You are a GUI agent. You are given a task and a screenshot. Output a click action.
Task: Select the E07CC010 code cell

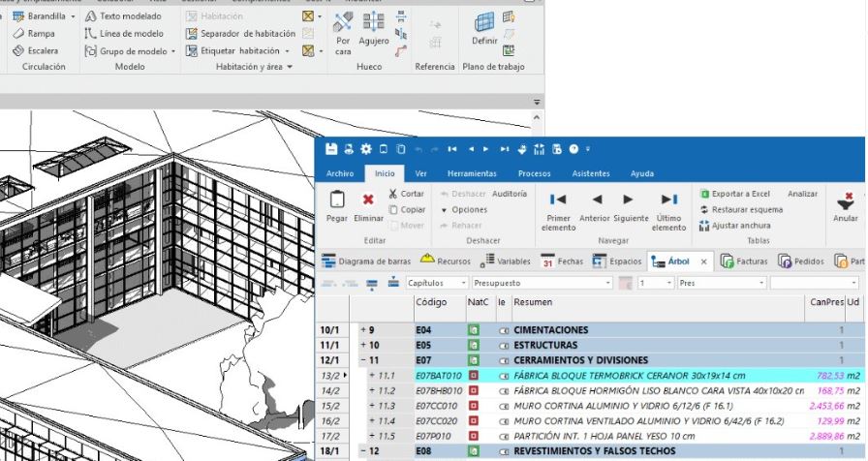[438, 406]
